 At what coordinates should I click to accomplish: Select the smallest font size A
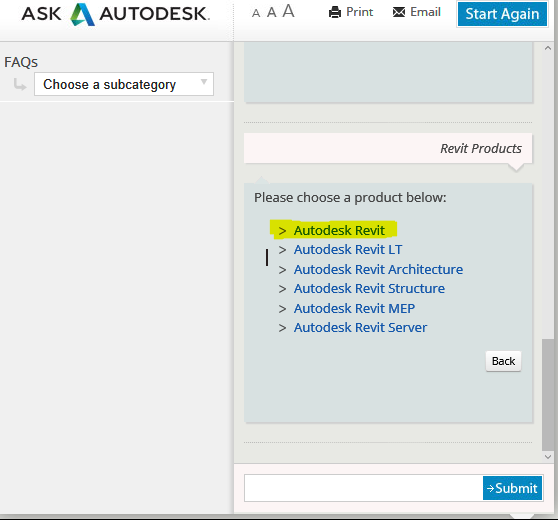click(x=256, y=14)
